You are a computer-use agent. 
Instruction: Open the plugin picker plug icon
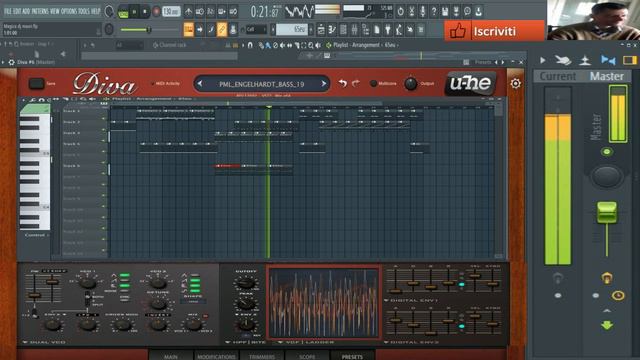[x=388, y=29]
